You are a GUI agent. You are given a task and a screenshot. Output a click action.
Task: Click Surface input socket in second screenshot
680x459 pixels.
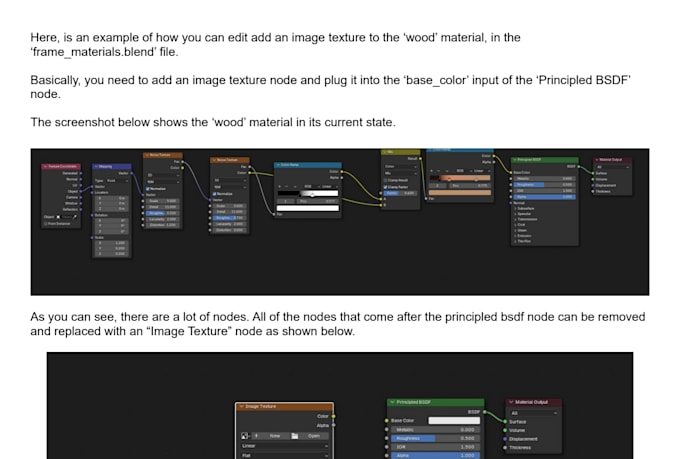tap(505, 422)
